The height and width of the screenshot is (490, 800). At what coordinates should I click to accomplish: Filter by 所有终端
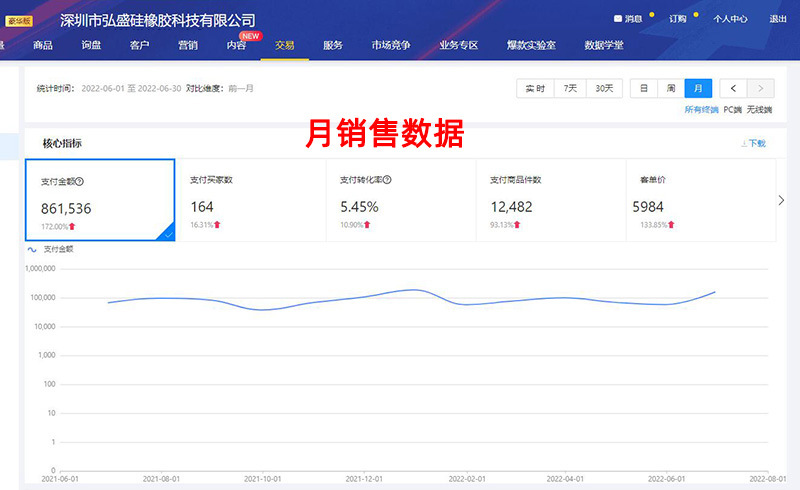(701, 110)
